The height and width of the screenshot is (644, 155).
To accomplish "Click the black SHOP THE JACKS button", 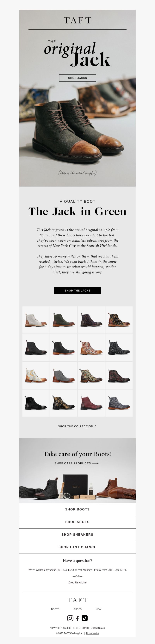I will click(77, 291).
